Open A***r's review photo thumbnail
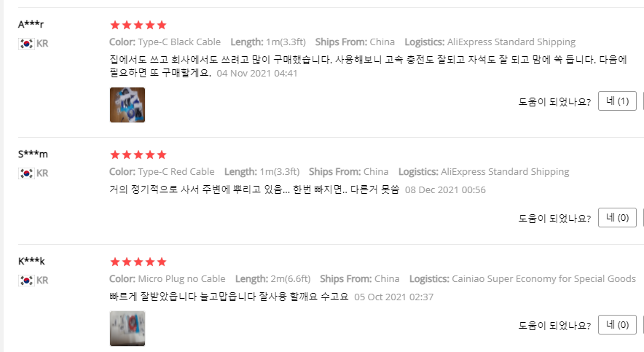 click(x=127, y=105)
